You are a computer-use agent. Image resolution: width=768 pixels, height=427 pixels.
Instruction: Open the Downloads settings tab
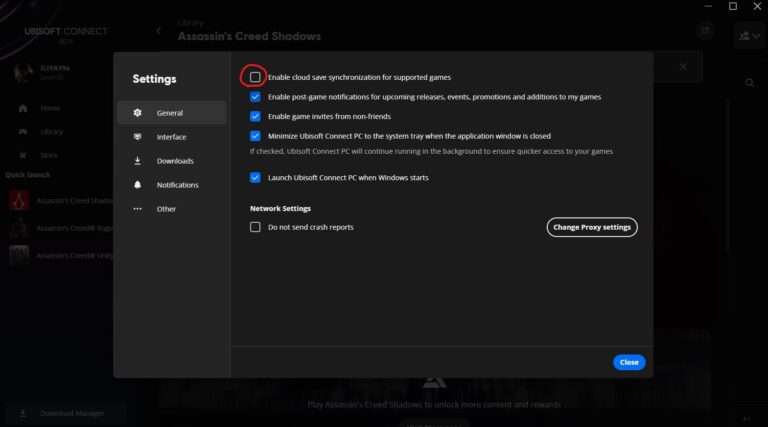[x=172, y=161]
